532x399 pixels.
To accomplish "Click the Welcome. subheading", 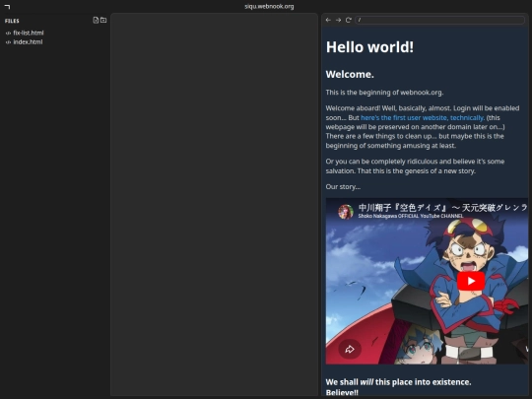I will click(350, 74).
